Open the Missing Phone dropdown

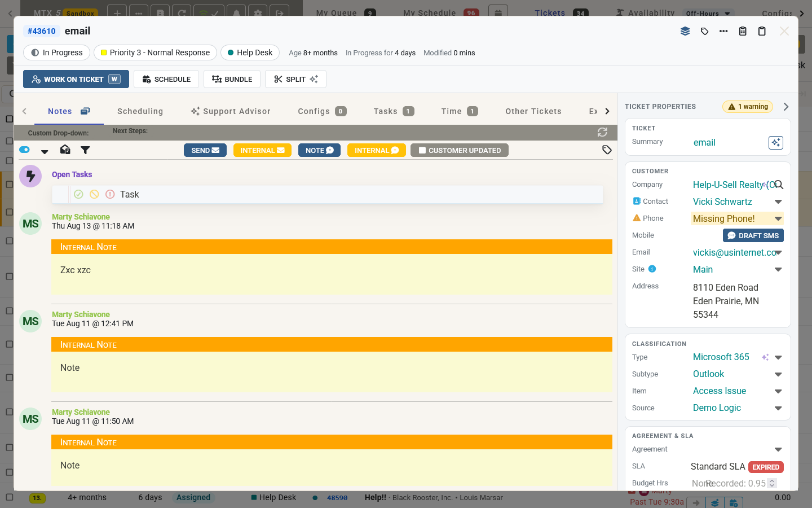pyautogui.click(x=778, y=218)
